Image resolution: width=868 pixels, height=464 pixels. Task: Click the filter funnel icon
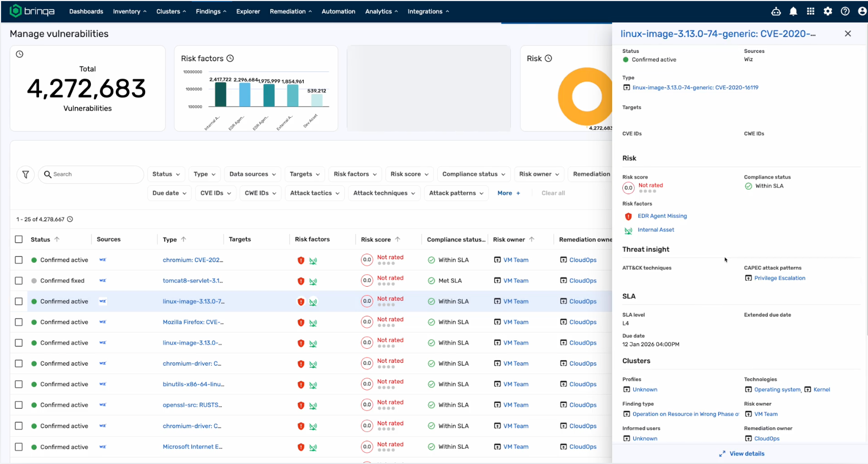point(25,174)
